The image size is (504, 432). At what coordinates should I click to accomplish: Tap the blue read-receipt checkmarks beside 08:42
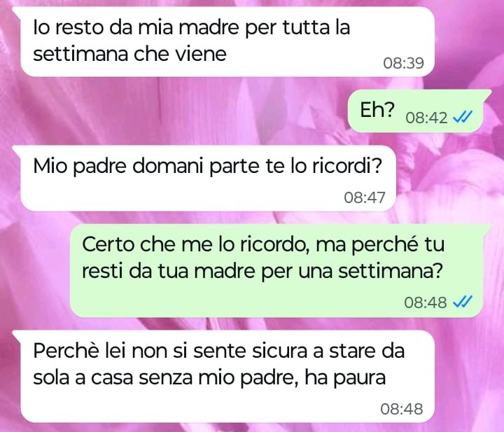[463, 118]
